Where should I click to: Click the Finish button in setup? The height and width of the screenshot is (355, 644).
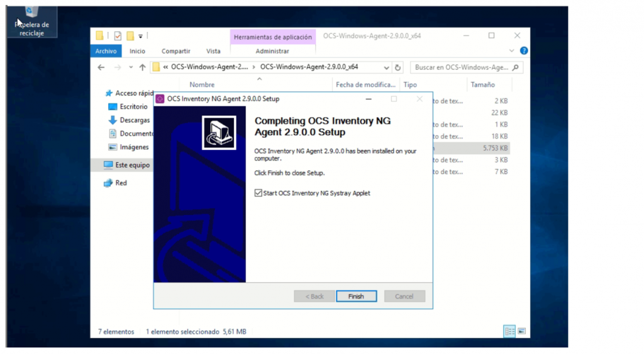point(356,296)
